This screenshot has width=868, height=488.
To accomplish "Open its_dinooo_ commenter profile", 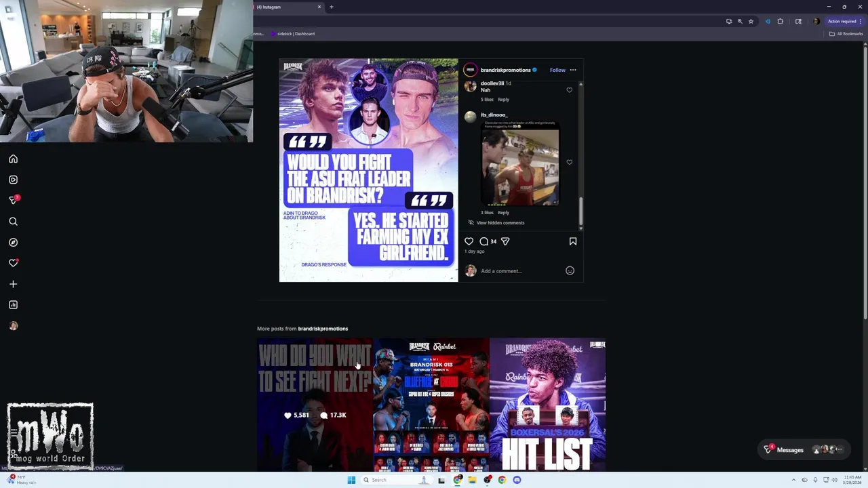I will point(494,115).
